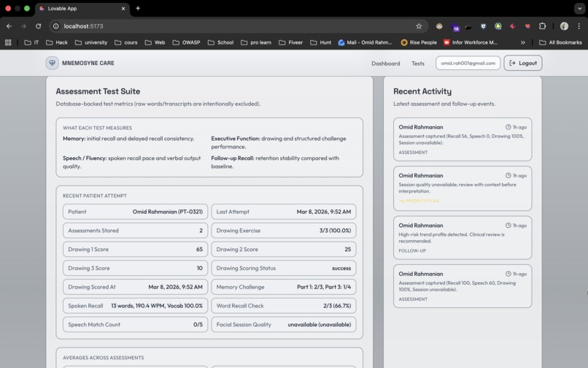Open the purple extension with badge 18

pyautogui.click(x=455, y=27)
